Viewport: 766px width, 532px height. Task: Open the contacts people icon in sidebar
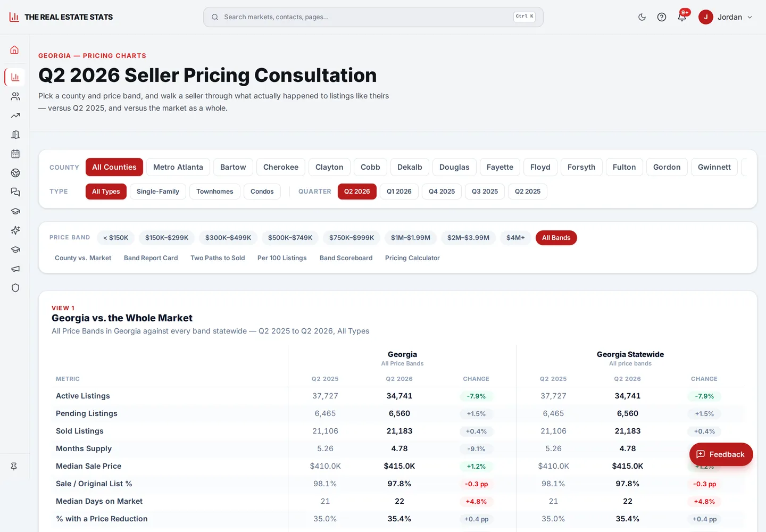click(15, 96)
